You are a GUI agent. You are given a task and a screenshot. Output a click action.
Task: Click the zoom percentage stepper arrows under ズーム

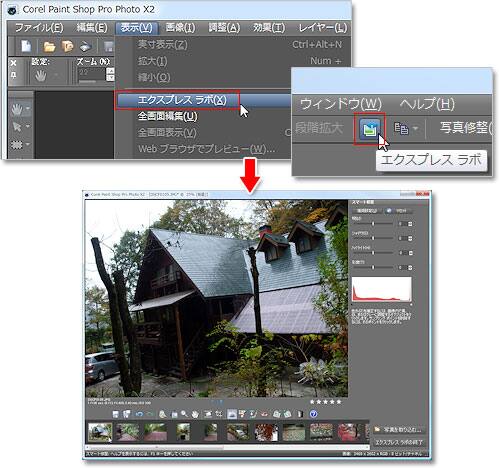[x=110, y=74]
